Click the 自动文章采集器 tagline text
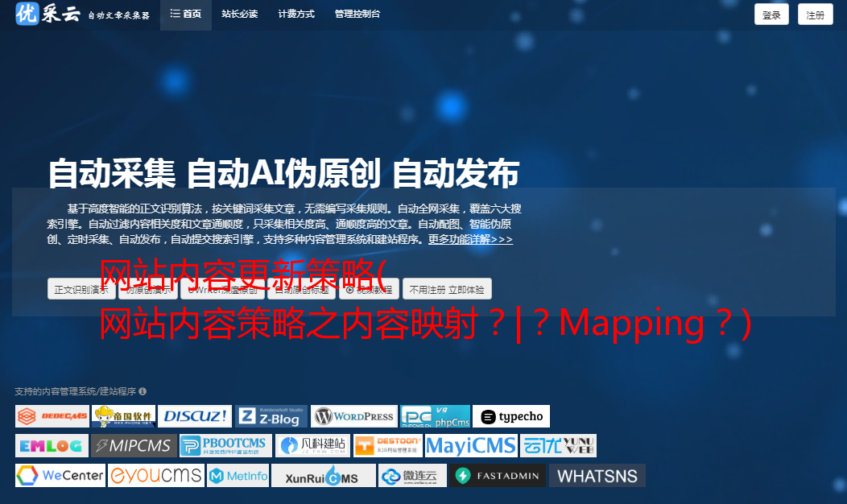 (x=119, y=15)
